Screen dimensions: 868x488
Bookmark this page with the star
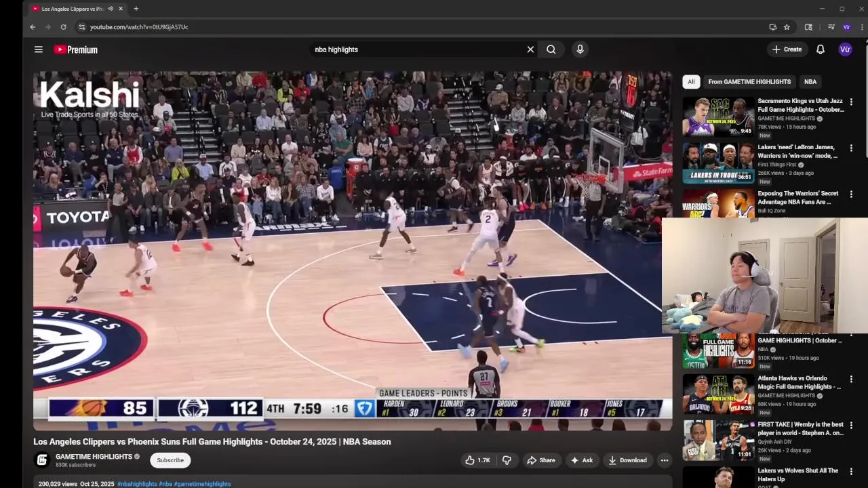[x=787, y=27]
